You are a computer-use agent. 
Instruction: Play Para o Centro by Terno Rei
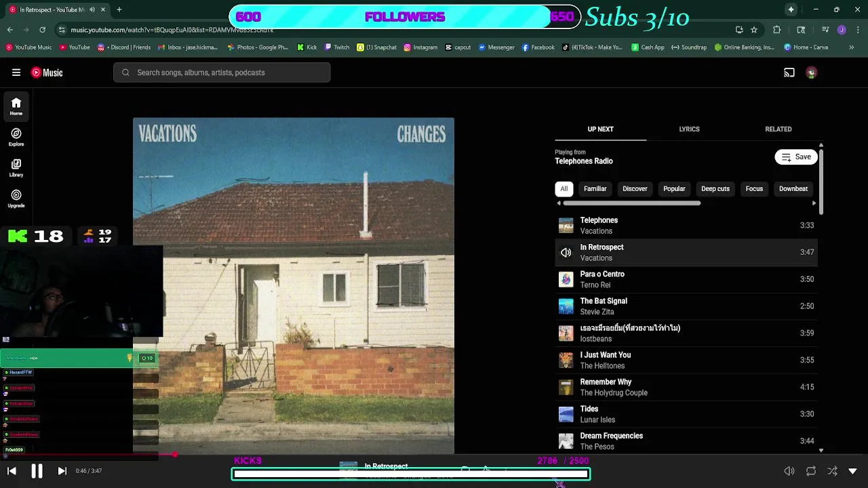point(686,279)
